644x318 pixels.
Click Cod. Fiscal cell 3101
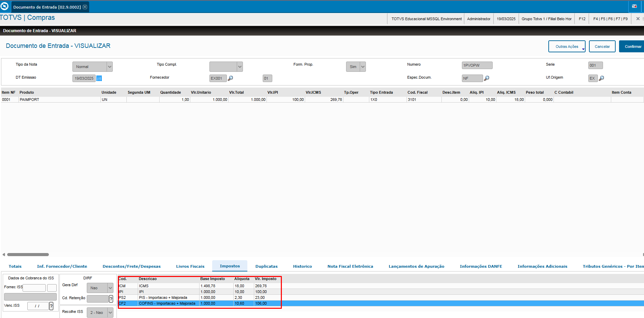tap(424, 100)
